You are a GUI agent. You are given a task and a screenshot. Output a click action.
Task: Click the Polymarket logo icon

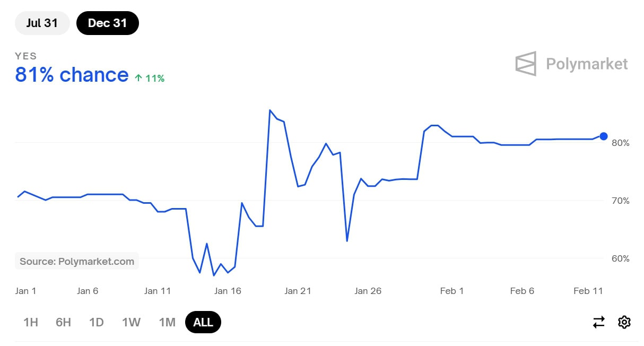525,64
